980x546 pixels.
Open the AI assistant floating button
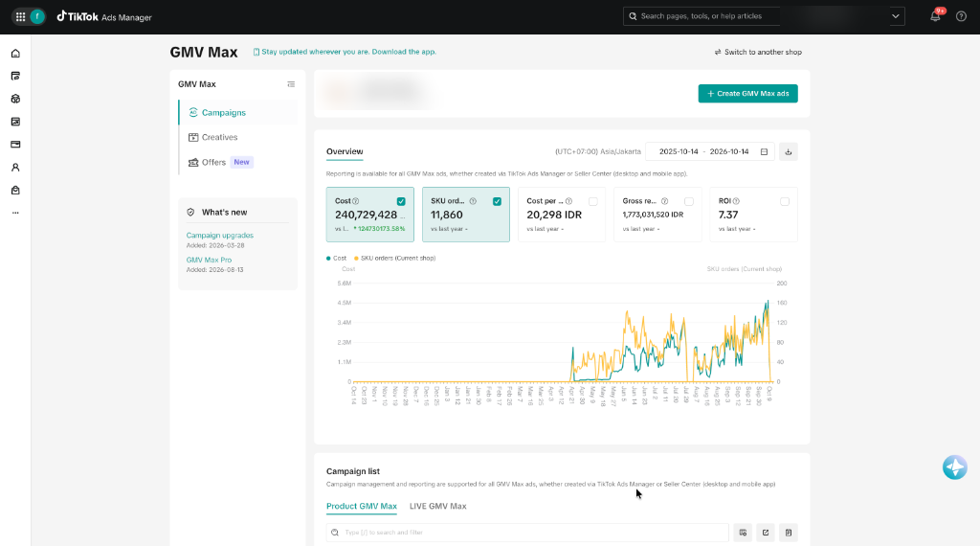(954, 467)
